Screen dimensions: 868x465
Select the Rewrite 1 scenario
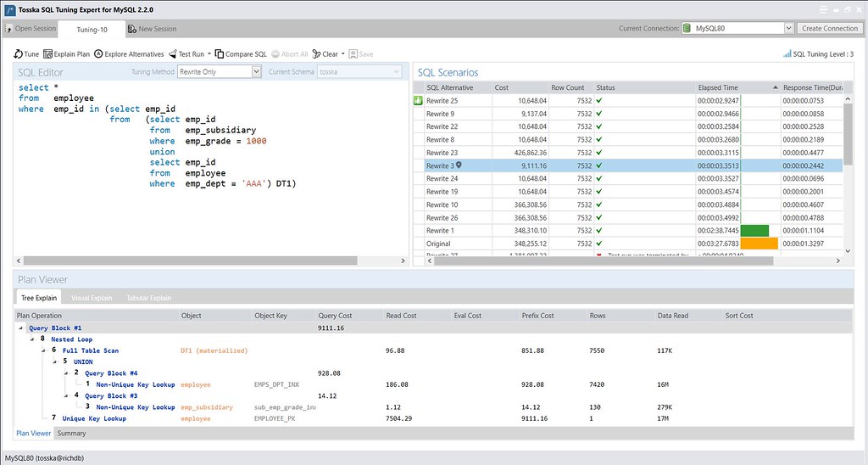click(x=628, y=231)
